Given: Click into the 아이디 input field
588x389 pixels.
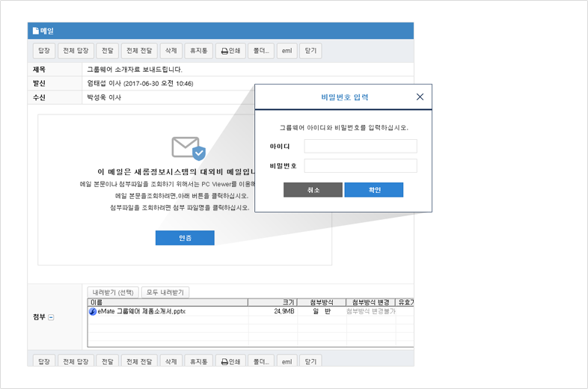Looking at the screenshot, I should (361, 146).
